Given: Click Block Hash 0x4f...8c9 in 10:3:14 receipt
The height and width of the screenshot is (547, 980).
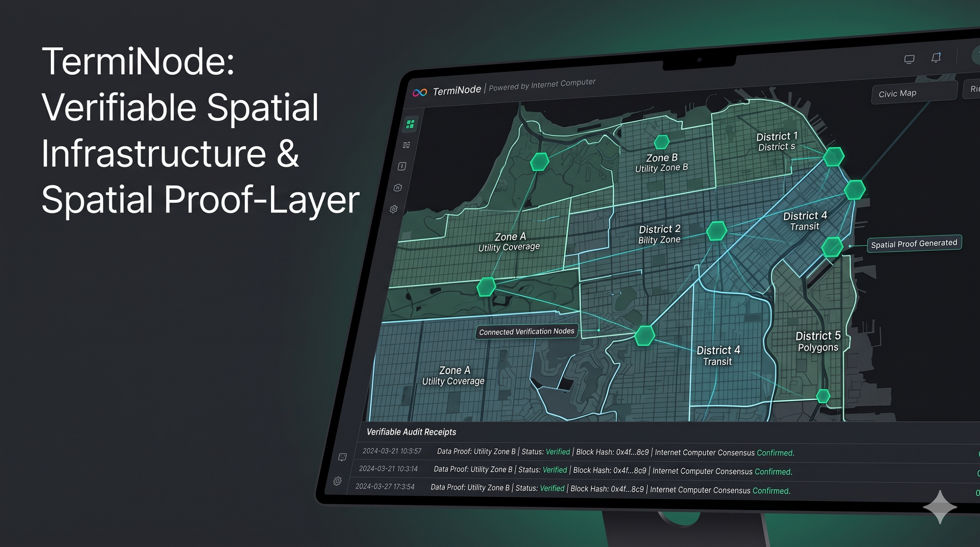Looking at the screenshot, I should click(609, 470).
